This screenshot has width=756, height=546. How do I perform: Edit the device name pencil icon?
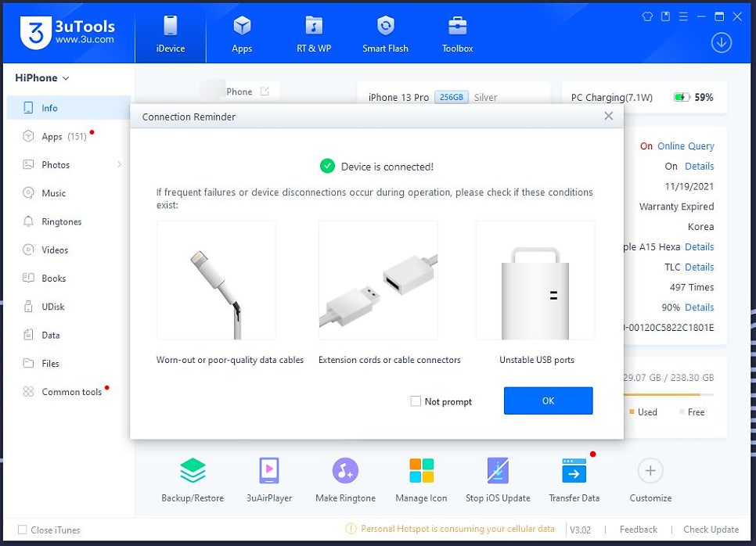click(265, 91)
